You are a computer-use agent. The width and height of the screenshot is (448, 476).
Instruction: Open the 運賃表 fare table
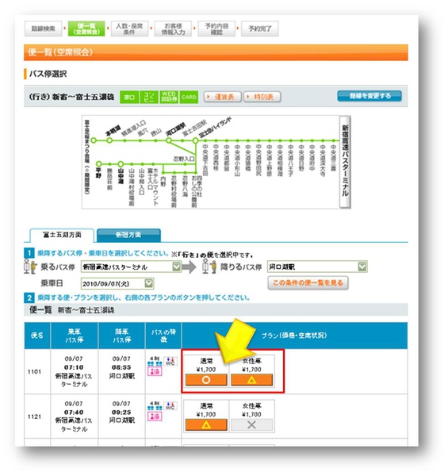223,97
